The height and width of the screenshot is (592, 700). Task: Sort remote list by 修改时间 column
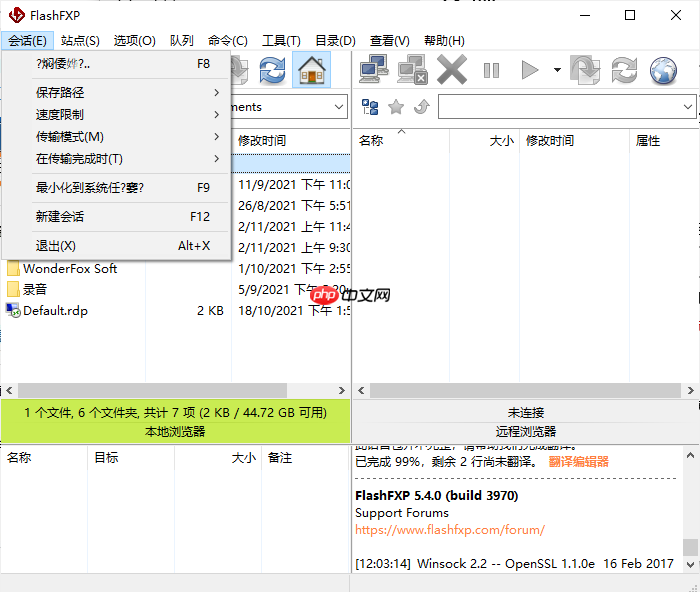(575, 141)
